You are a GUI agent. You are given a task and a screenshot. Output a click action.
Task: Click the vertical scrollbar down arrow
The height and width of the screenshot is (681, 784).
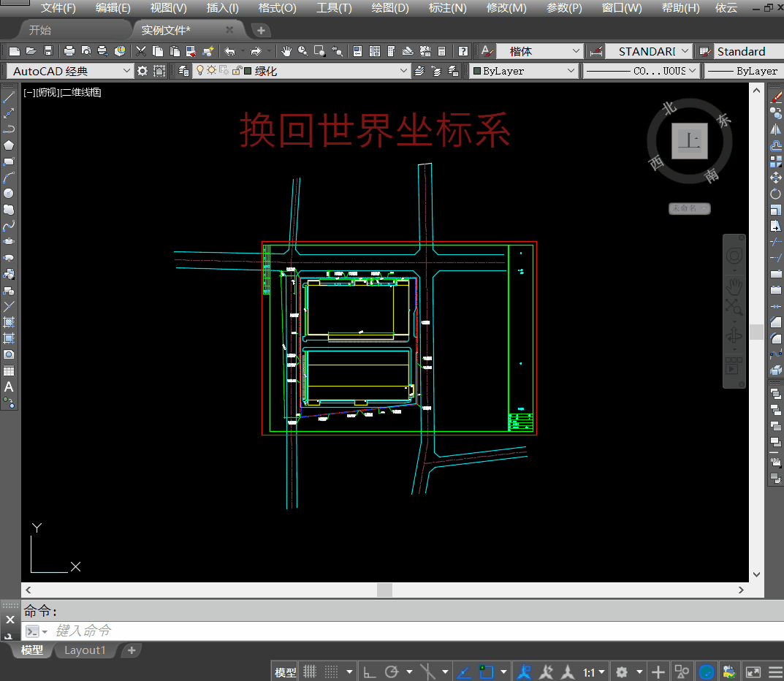tap(756, 574)
